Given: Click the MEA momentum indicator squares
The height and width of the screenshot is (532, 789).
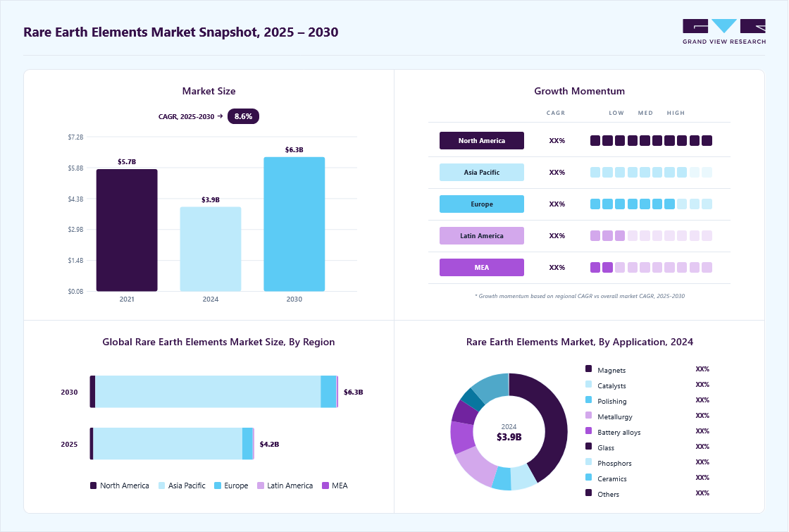Looking at the screenshot, I should tap(651, 267).
